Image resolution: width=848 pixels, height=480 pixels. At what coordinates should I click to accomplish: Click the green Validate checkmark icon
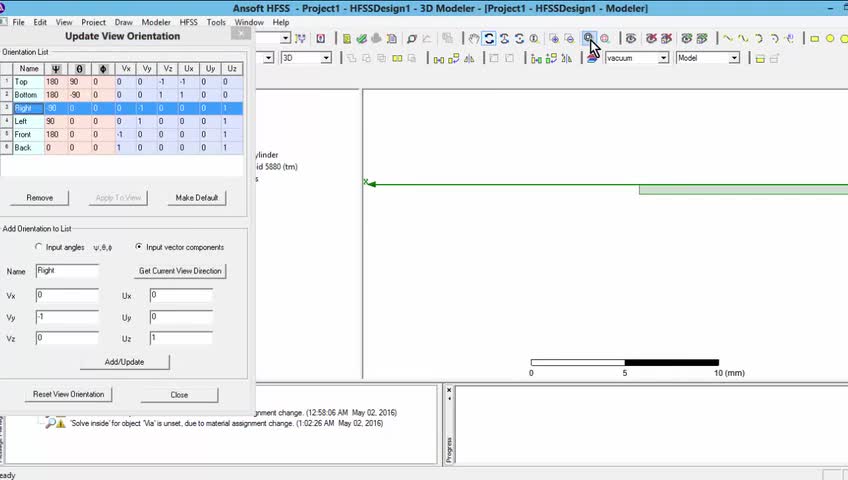(x=361, y=39)
